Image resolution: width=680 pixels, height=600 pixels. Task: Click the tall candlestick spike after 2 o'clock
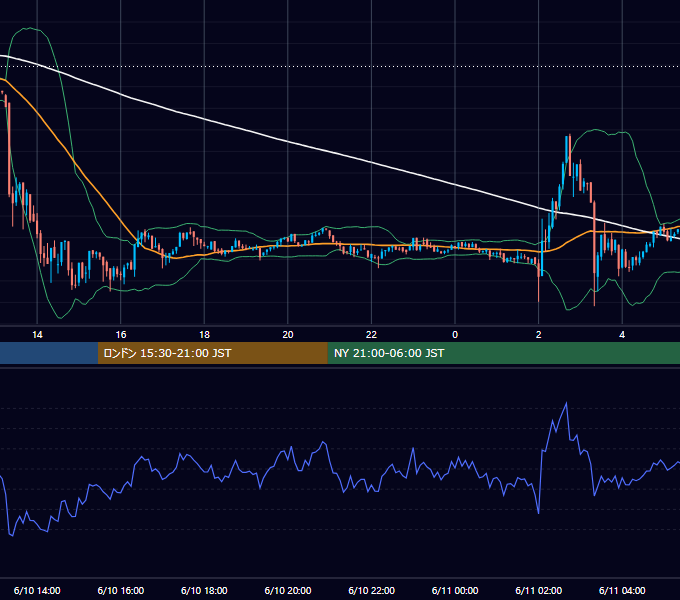(567, 154)
